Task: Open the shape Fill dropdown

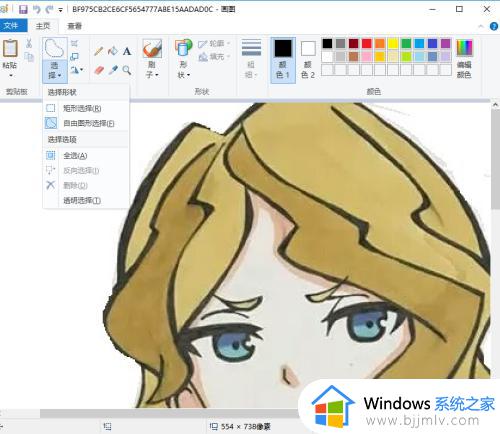Action: [x=214, y=57]
